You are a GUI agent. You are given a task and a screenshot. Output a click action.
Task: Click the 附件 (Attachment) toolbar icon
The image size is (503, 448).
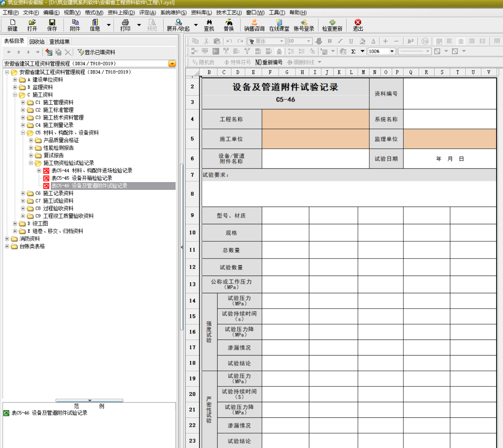point(75,25)
